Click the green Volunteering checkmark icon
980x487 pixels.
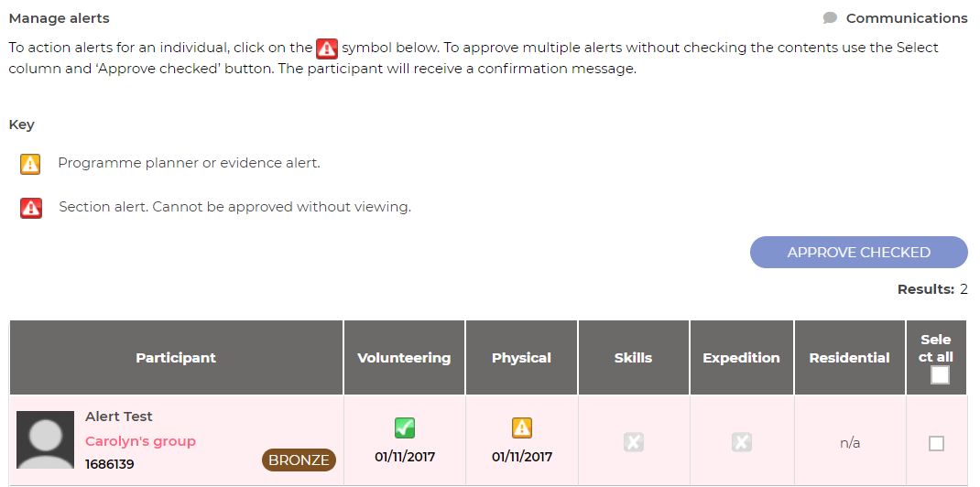click(404, 427)
